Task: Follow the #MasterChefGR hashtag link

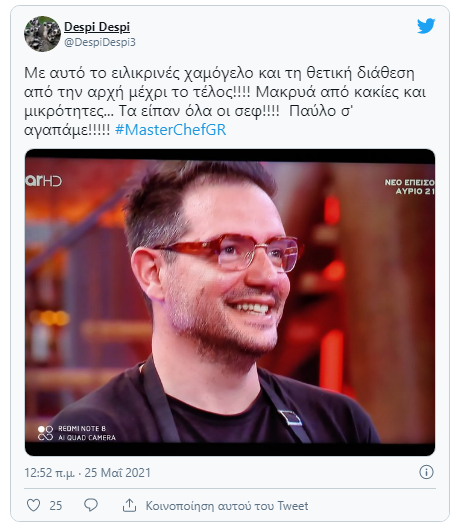Action: [x=170, y=130]
